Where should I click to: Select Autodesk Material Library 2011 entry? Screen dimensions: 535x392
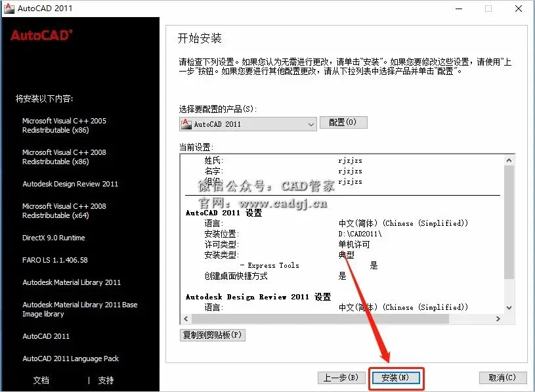tap(72, 282)
